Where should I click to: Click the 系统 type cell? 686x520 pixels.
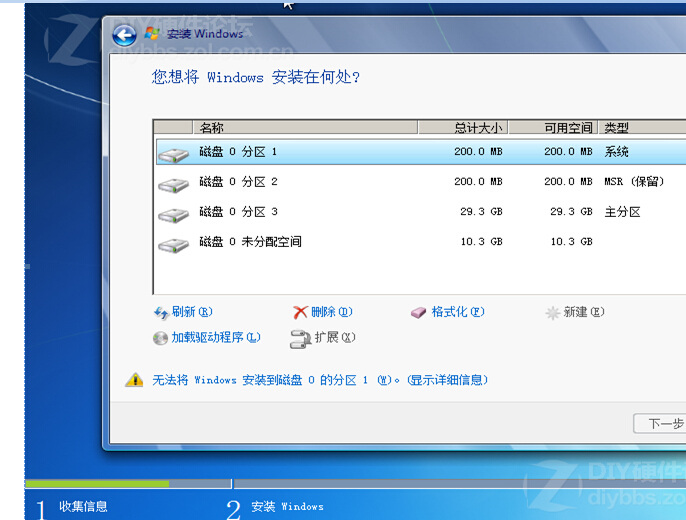[616, 152]
